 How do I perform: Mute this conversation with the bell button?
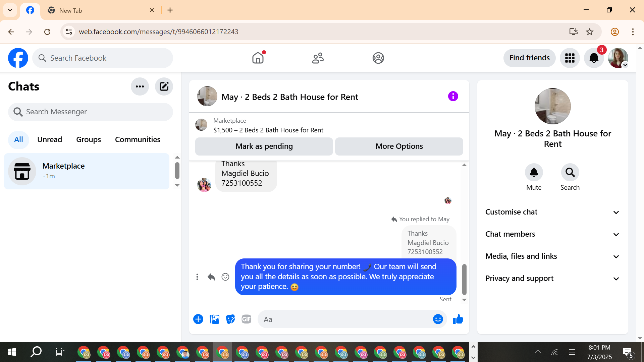534,173
